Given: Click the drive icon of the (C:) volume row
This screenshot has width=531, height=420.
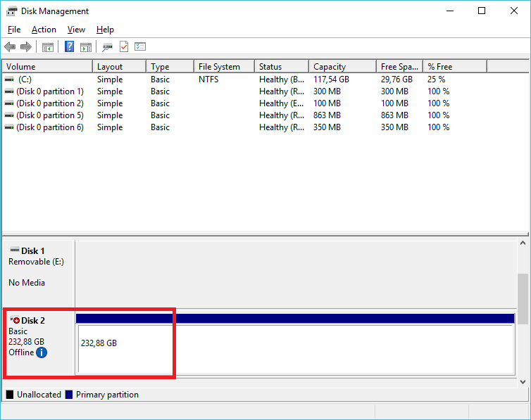Looking at the screenshot, I should (x=9, y=79).
